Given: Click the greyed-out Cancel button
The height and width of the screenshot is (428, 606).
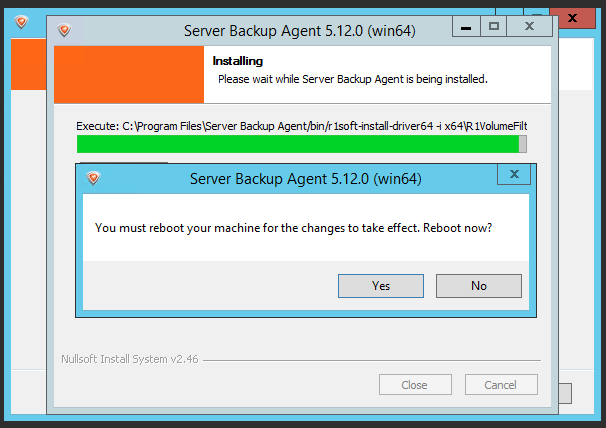Looking at the screenshot, I should tap(501, 385).
